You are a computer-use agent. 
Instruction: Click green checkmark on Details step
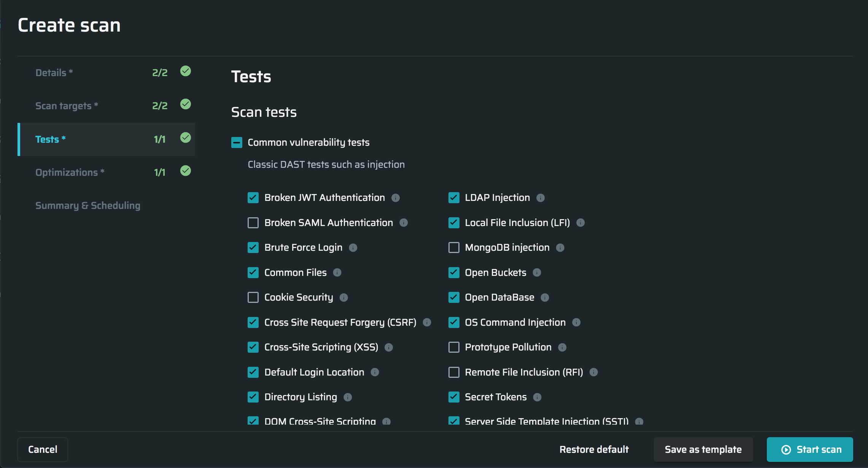[186, 71]
